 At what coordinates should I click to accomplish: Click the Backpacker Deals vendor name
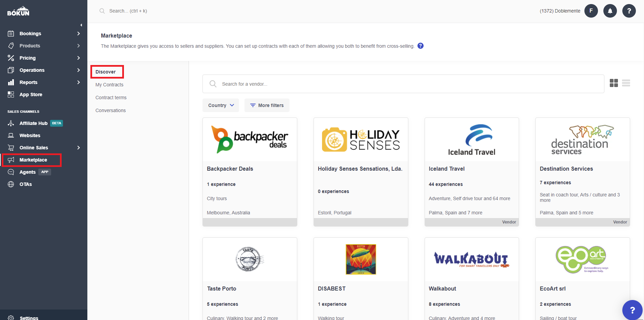(230, 169)
